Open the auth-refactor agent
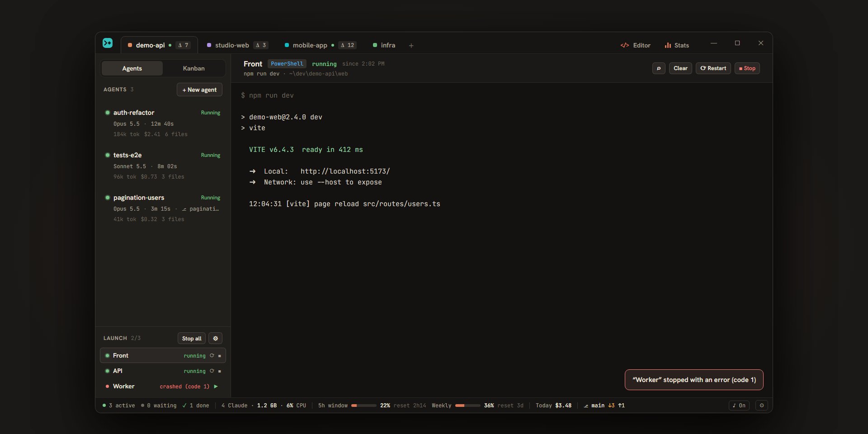This screenshot has width=868, height=434. pyautogui.click(x=163, y=123)
